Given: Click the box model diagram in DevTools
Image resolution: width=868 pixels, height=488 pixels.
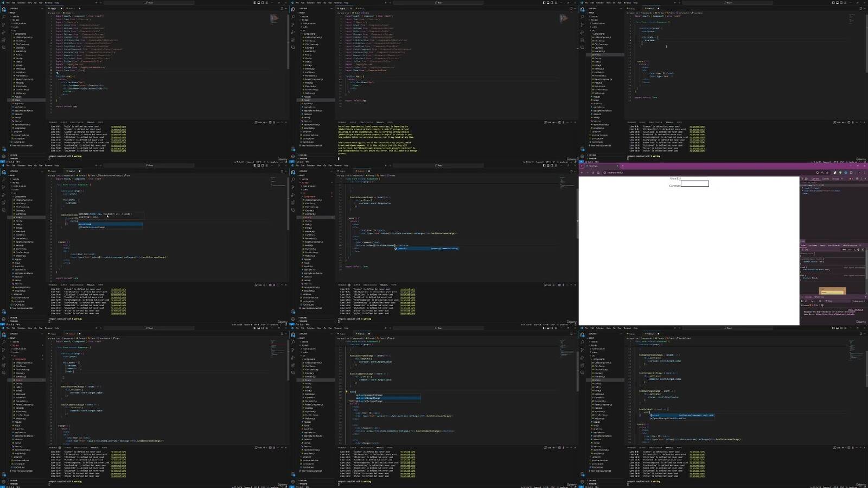Looking at the screenshot, I should click(x=832, y=291).
